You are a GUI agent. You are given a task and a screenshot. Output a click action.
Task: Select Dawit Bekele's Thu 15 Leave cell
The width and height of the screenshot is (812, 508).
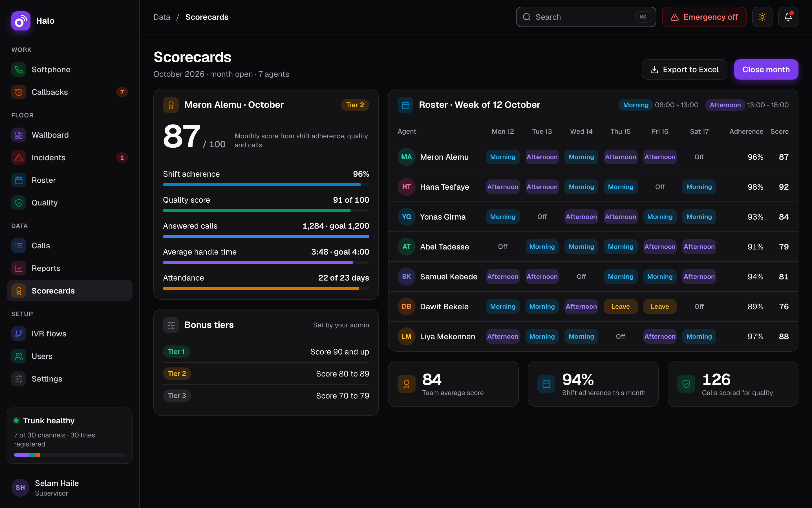coord(620,306)
